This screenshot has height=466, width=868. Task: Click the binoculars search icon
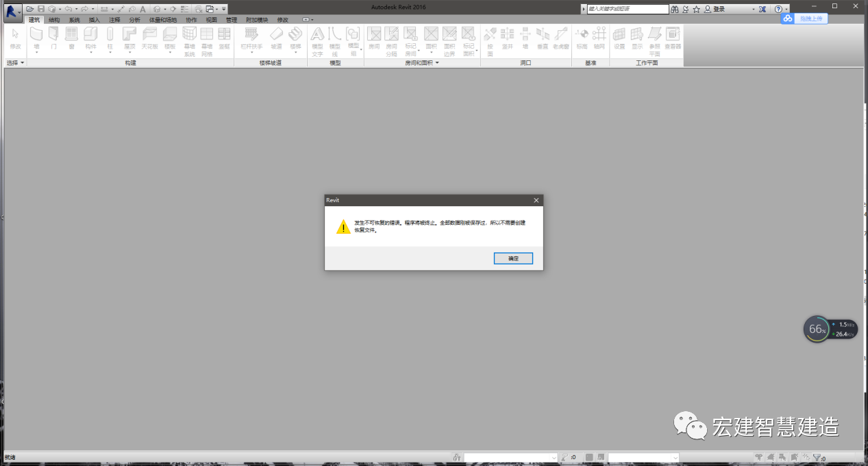click(674, 9)
